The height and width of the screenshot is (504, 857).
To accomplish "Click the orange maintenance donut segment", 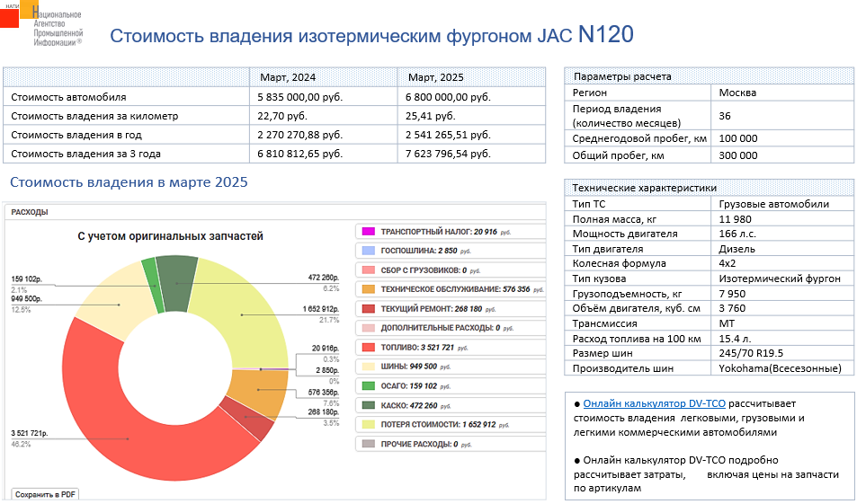I will point(258,389).
